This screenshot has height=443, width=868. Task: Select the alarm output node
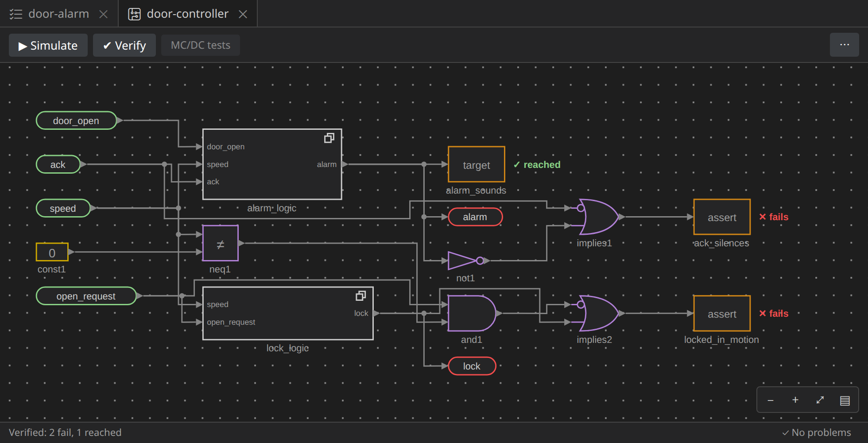point(475,217)
